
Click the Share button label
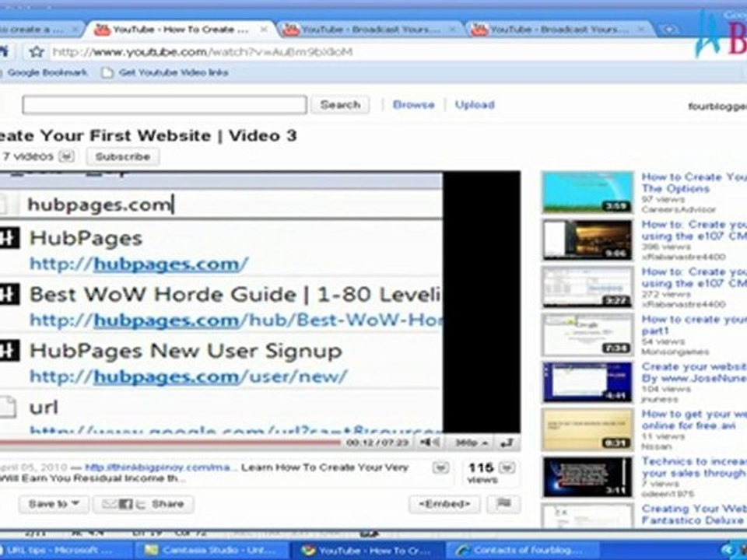click(168, 504)
